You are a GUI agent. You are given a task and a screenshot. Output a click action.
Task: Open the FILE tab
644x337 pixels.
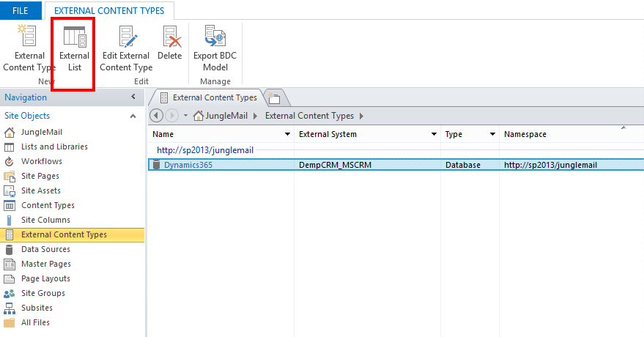(20, 11)
